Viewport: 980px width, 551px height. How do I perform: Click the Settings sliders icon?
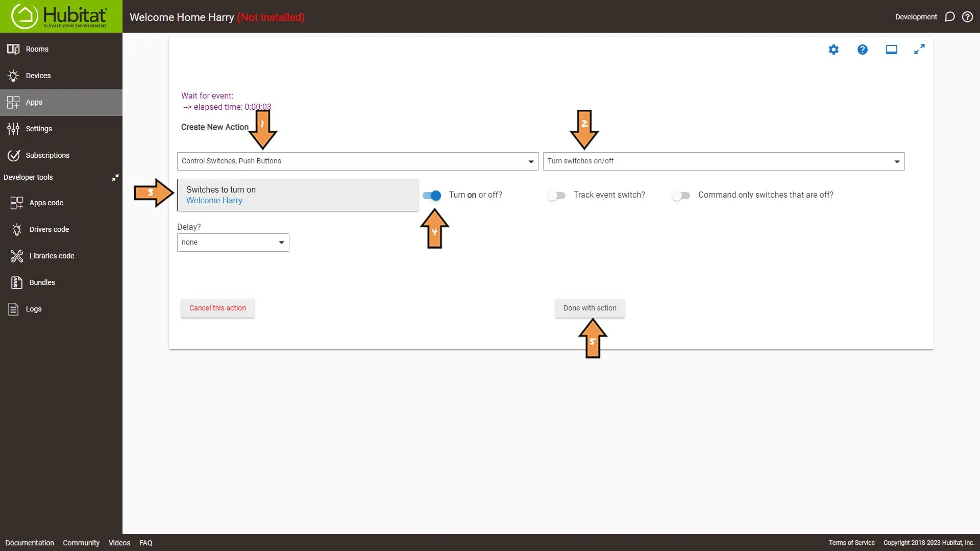click(x=13, y=129)
